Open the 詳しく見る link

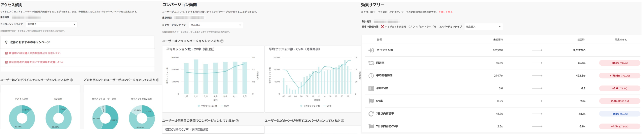tap(447, 12)
